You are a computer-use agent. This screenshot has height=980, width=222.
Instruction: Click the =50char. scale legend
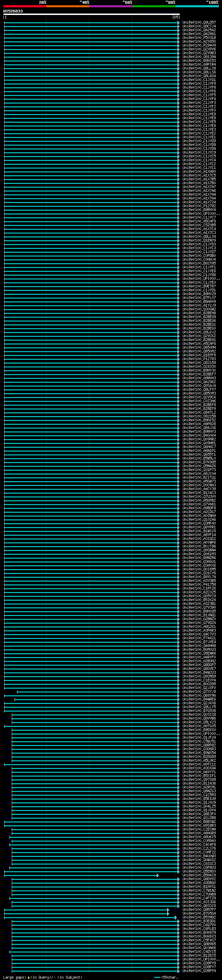[x=166, y=977]
